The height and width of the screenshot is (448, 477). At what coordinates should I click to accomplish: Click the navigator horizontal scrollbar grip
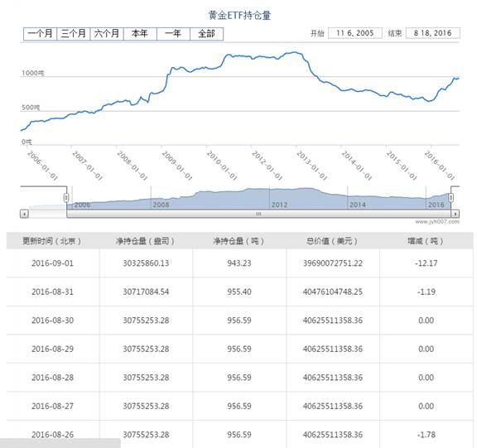(258, 214)
